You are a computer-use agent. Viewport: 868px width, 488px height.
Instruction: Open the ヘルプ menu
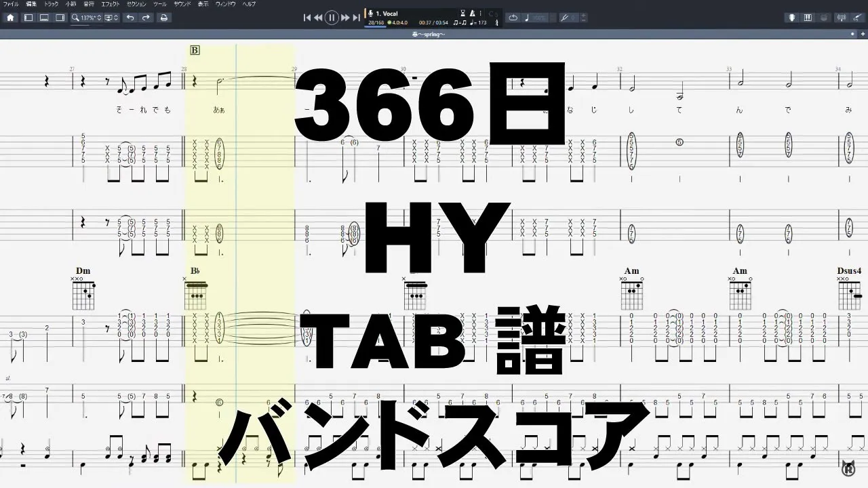coord(250,4)
